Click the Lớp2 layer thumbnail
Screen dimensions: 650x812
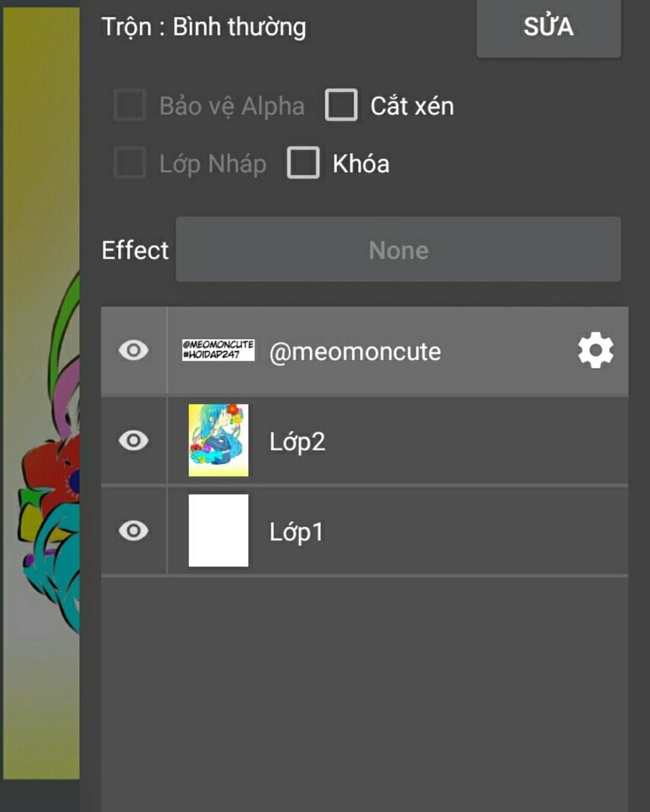coord(218,440)
